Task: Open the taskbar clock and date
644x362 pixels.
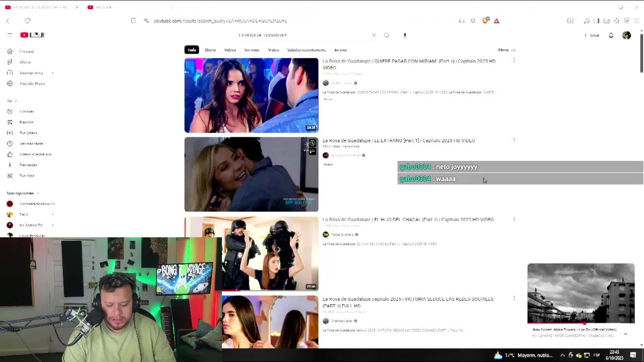Action: click(614, 355)
